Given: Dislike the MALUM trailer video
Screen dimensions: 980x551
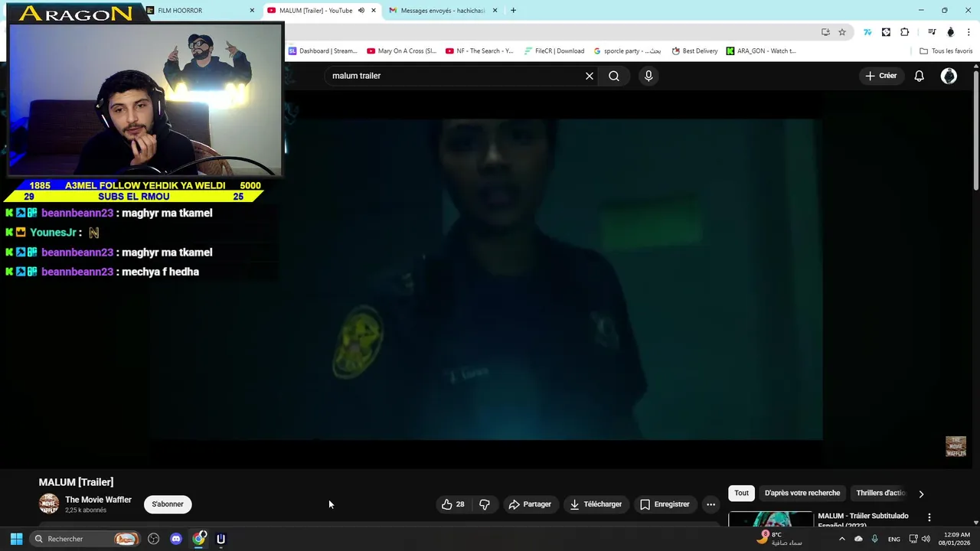Looking at the screenshot, I should pos(485,504).
